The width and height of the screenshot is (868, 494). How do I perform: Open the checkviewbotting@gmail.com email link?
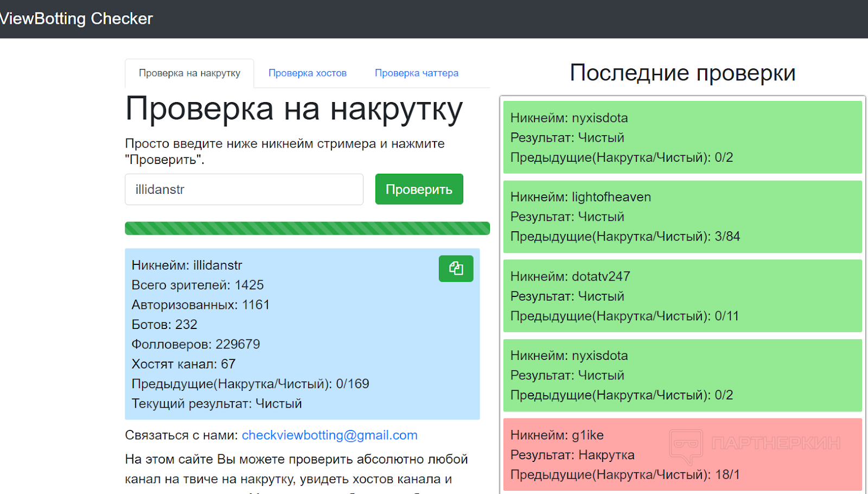(x=329, y=435)
